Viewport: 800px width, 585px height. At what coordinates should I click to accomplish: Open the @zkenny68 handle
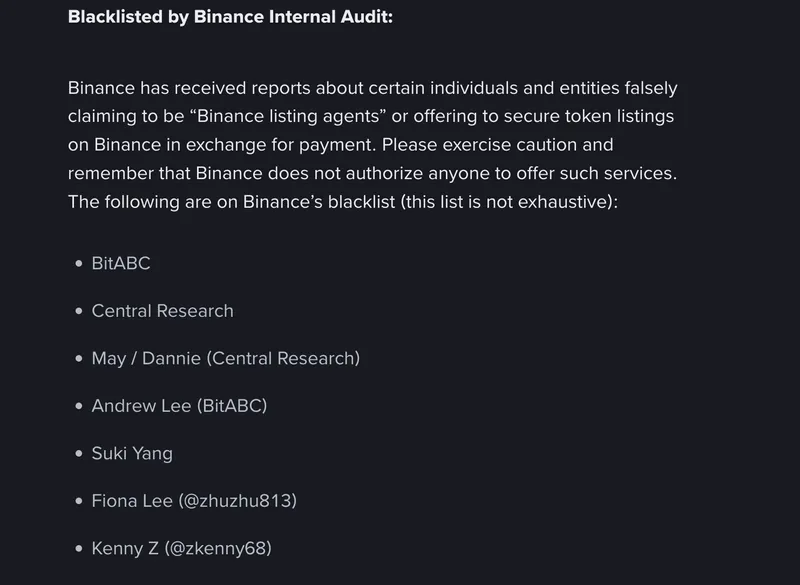tap(224, 548)
